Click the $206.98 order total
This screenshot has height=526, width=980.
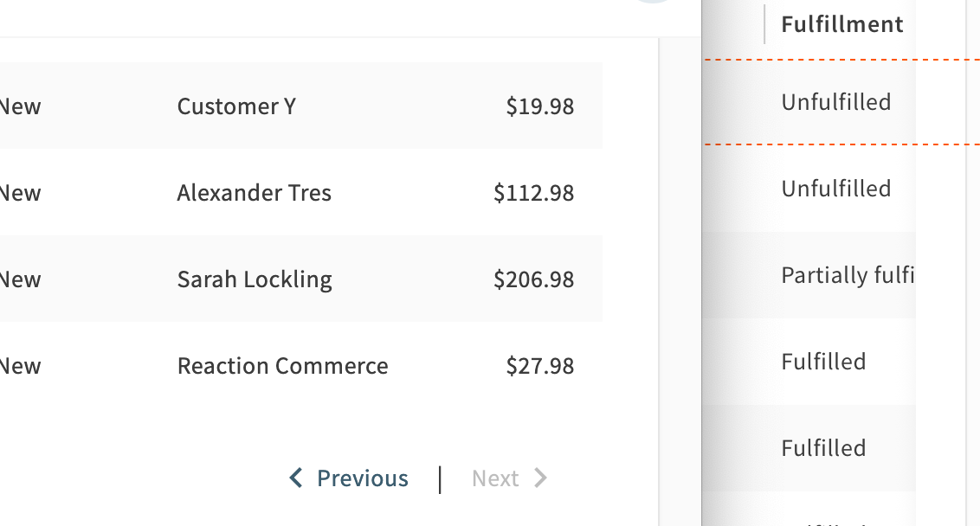tap(534, 279)
